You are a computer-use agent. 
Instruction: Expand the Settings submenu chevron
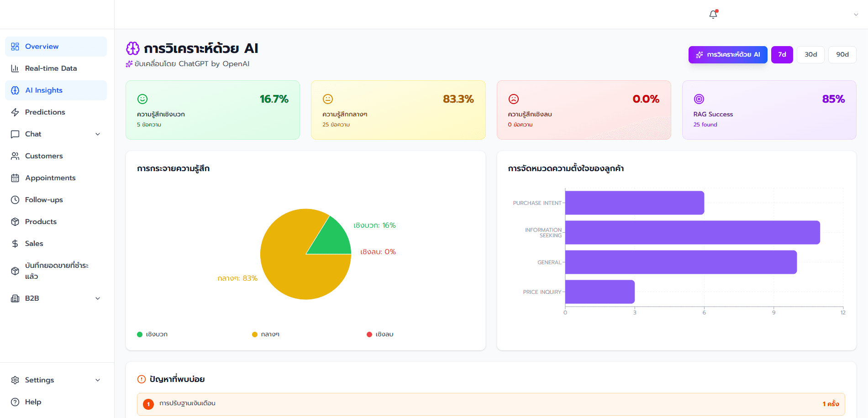[x=98, y=380]
